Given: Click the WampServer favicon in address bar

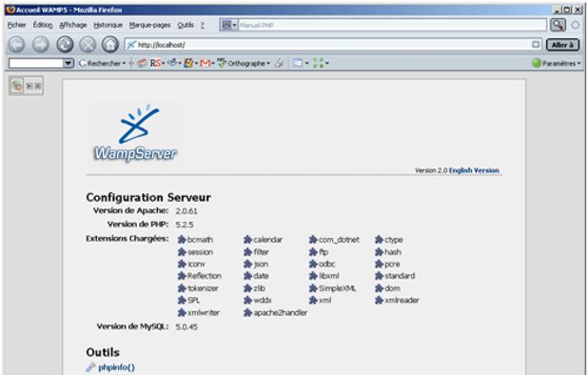Looking at the screenshot, I should point(131,45).
